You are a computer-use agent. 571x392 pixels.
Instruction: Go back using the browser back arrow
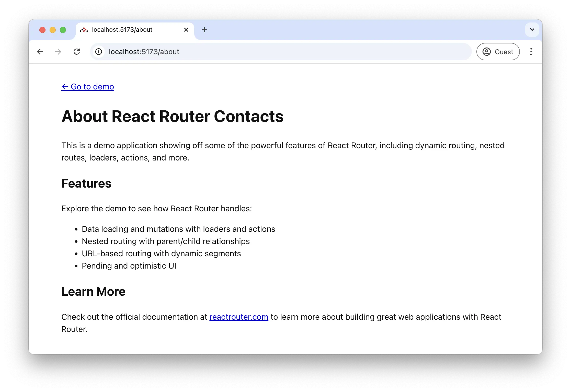tap(40, 52)
